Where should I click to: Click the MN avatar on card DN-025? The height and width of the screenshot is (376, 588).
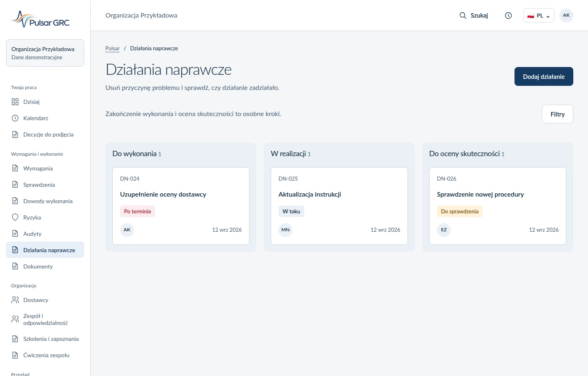point(285,230)
